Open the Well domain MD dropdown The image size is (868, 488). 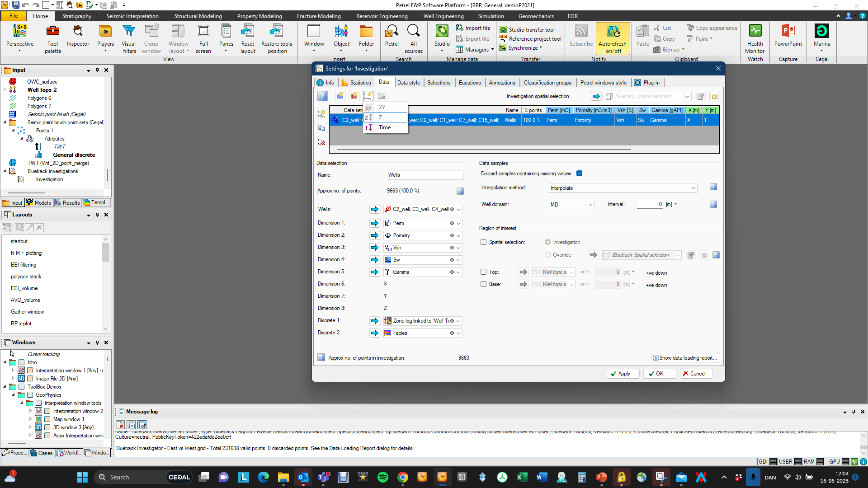[571, 205]
